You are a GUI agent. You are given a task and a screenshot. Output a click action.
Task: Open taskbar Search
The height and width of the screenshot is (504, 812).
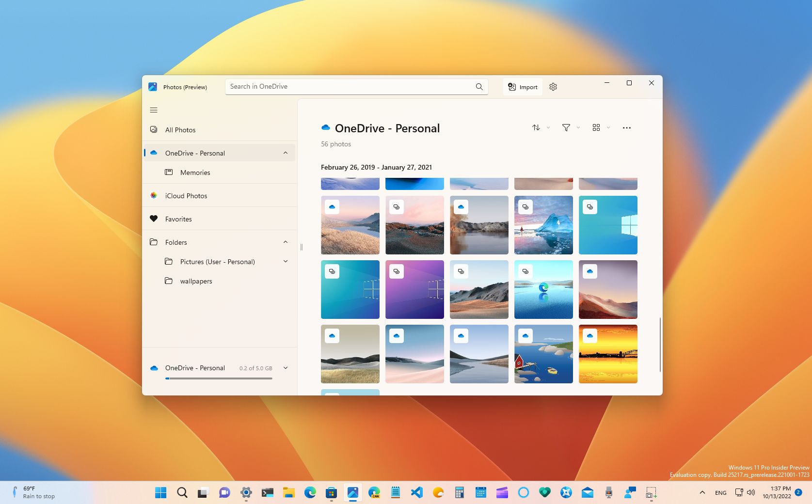(182, 493)
